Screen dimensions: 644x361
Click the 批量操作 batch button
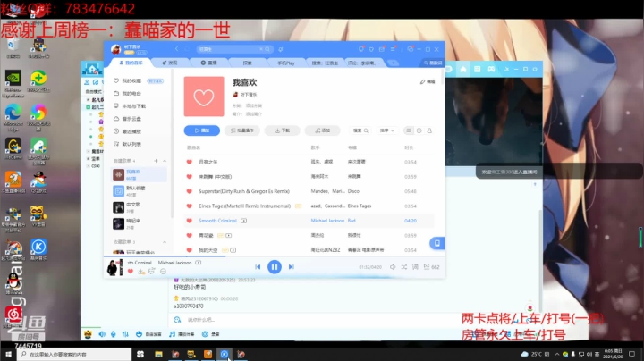tap(242, 130)
